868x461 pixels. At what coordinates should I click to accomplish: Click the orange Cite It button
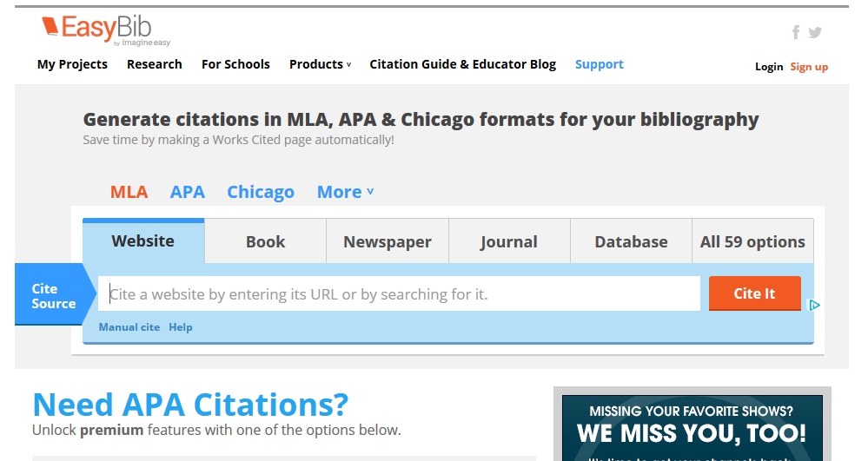(x=754, y=293)
